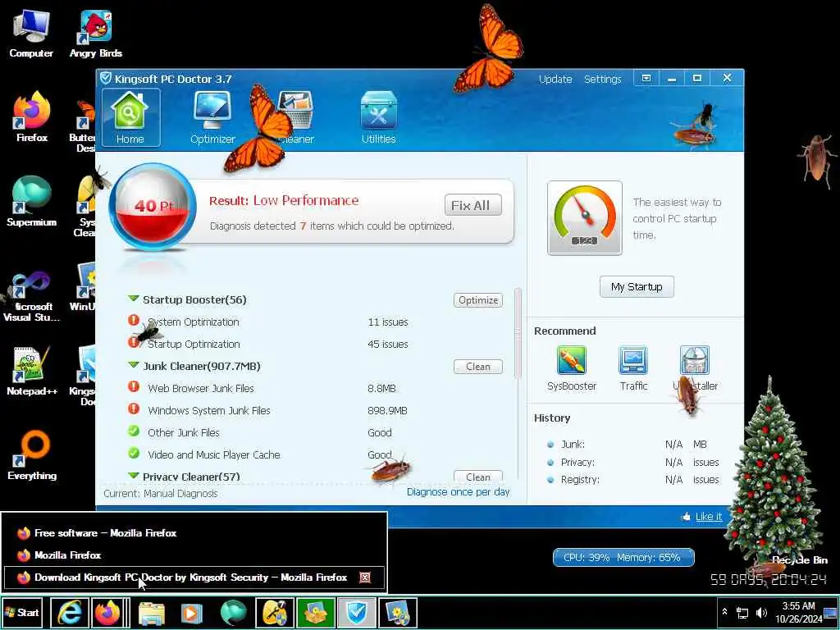Open the Notepad++ desktop shortcut
840x630 pixels.
[32, 371]
